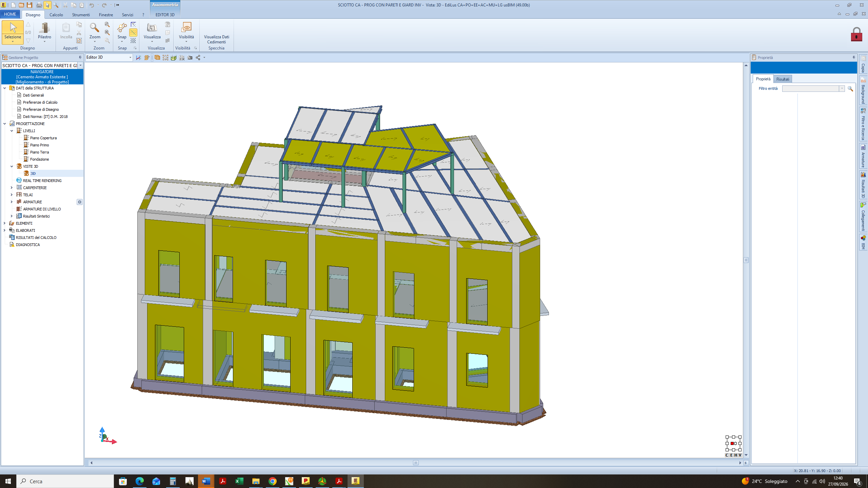Viewport: 868px width, 488px height.
Task: Click the save floppy disk icon
Action: 29,5
